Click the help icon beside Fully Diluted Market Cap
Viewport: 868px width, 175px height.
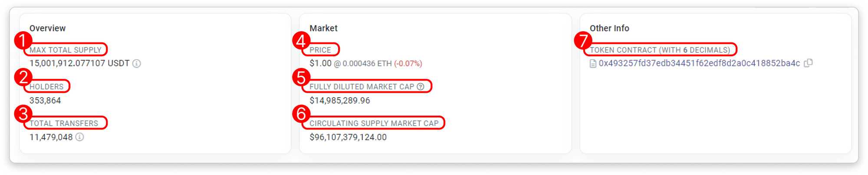[x=421, y=87]
